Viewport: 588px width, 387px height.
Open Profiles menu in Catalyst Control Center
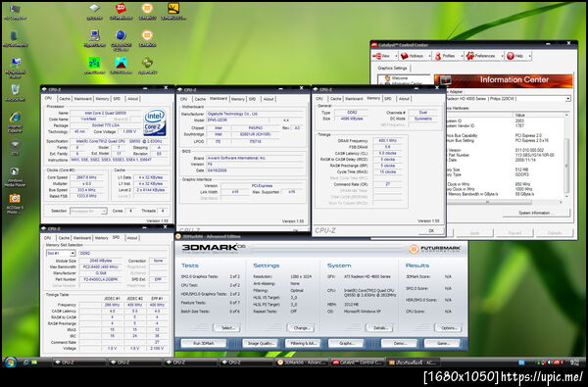(448, 56)
